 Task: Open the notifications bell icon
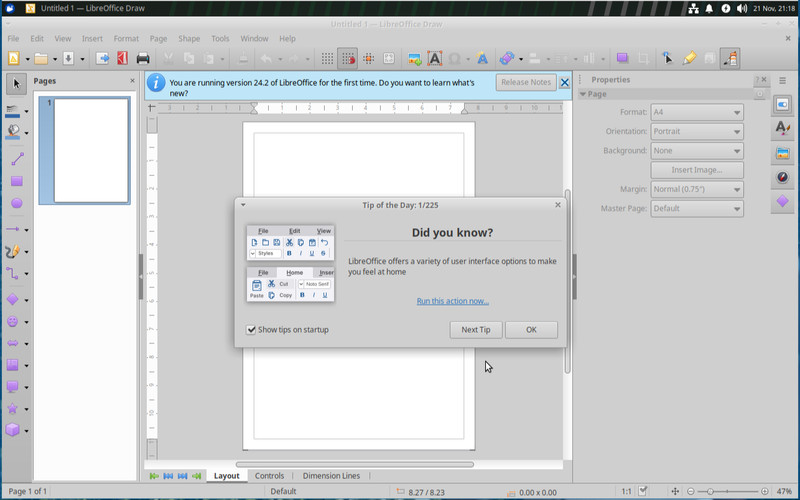click(709, 8)
